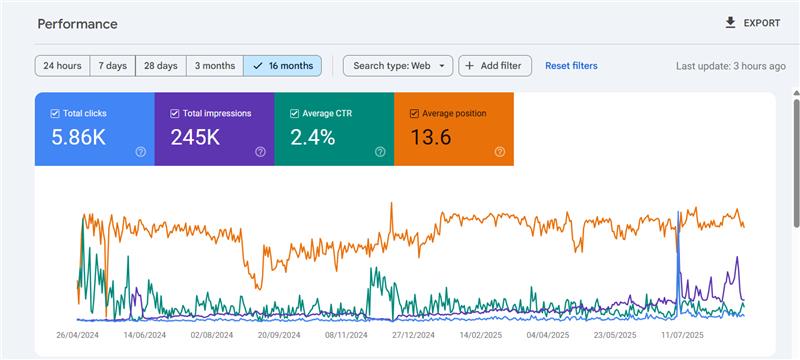Open help icon on Average CTR card

(x=380, y=152)
